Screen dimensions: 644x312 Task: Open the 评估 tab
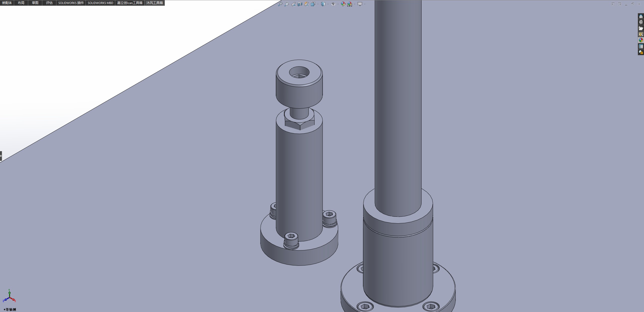tap(49, 3)
